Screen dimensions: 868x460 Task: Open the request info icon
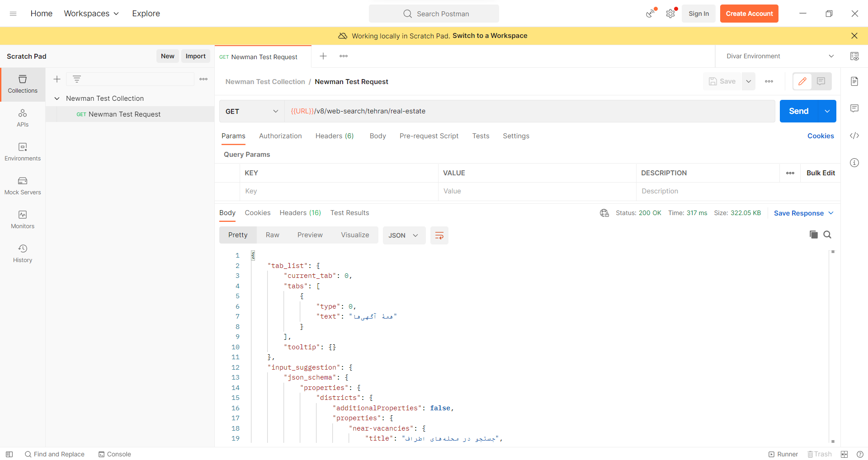pos(854,163)
